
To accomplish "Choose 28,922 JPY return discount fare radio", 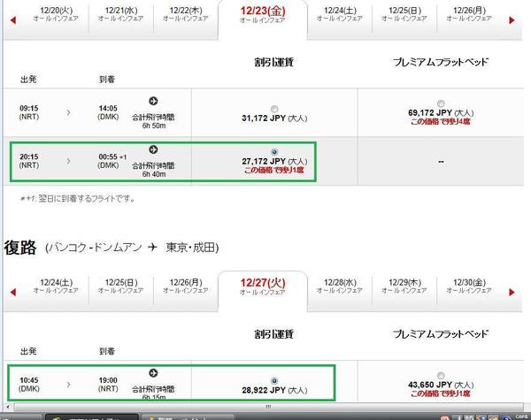I will tap(274, 381).
